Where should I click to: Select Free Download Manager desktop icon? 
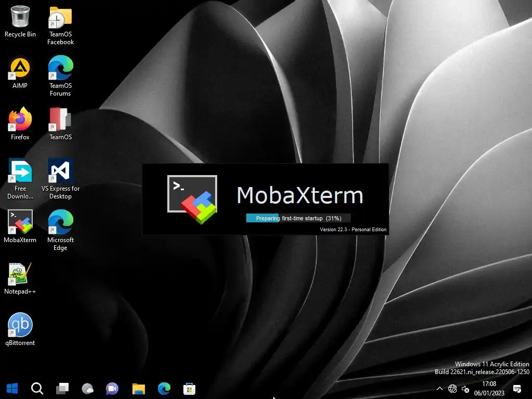click(20, 179)
